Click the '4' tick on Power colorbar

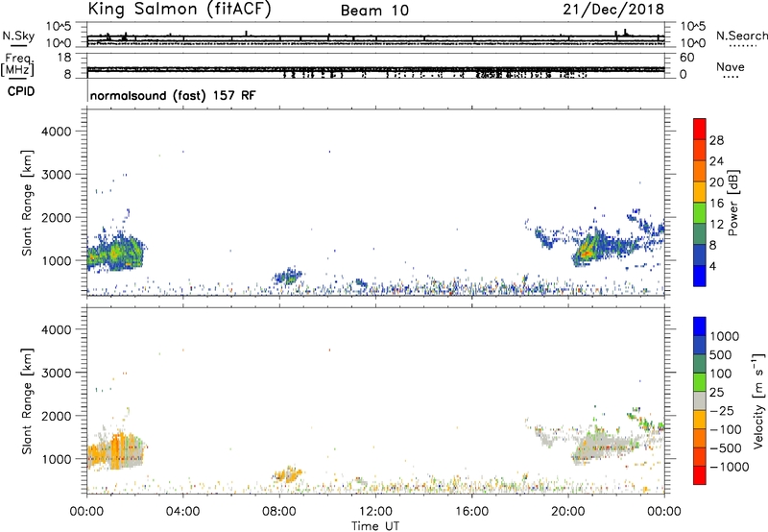[712, 267]
